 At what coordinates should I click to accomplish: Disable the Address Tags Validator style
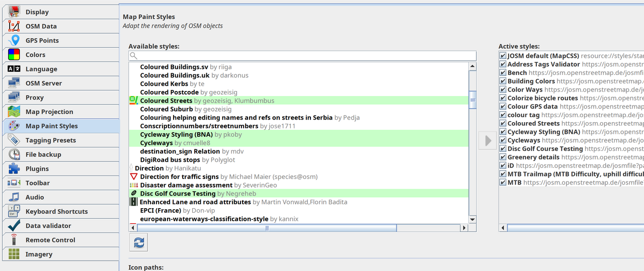[x=503, y=64]
